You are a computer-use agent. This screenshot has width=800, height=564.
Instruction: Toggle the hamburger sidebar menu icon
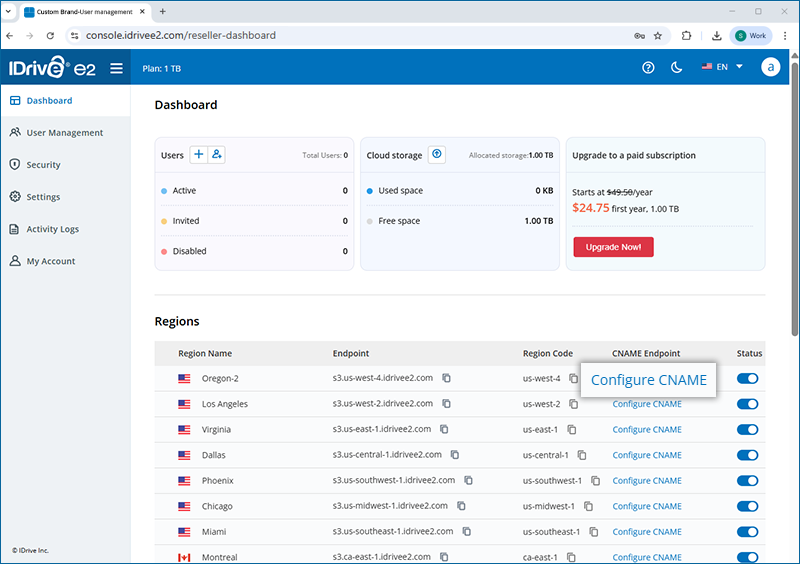(116, 68)
